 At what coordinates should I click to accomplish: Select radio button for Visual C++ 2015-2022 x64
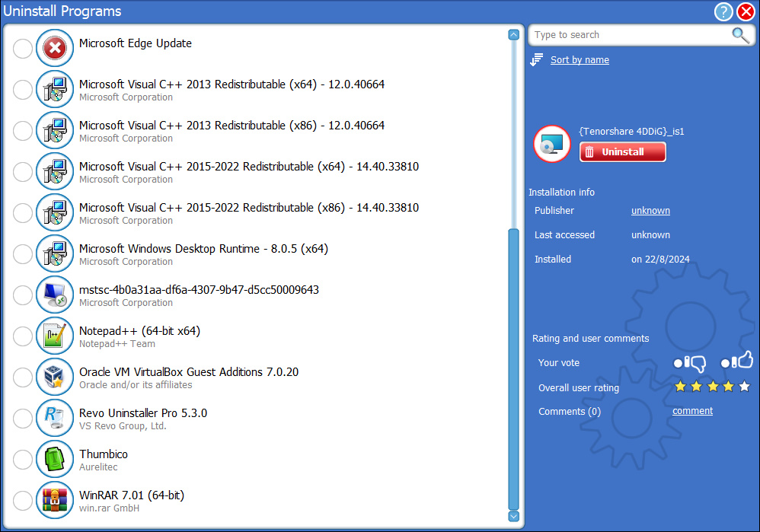(x=23, y=172)
